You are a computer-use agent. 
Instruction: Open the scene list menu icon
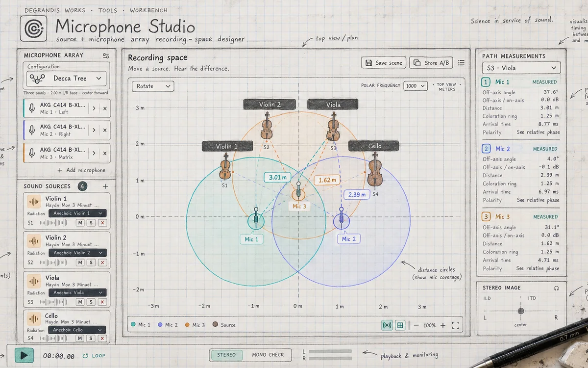[461, 63]
